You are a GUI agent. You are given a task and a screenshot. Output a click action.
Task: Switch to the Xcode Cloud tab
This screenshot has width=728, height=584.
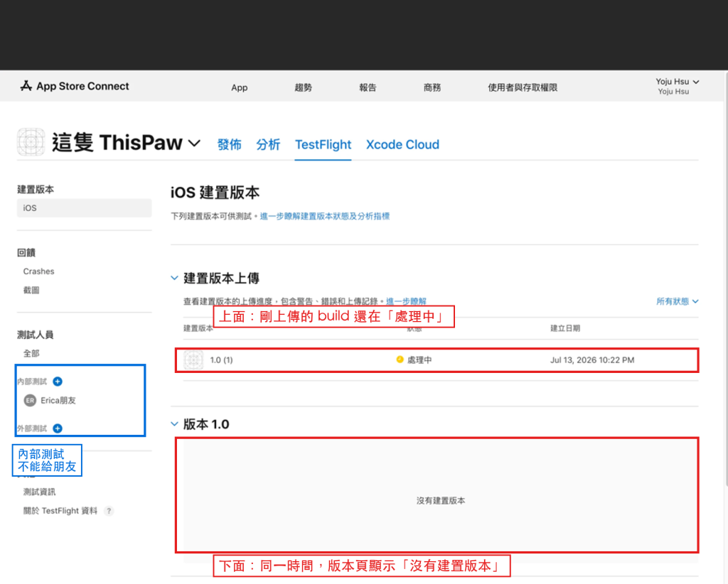(x=402, y=145)
